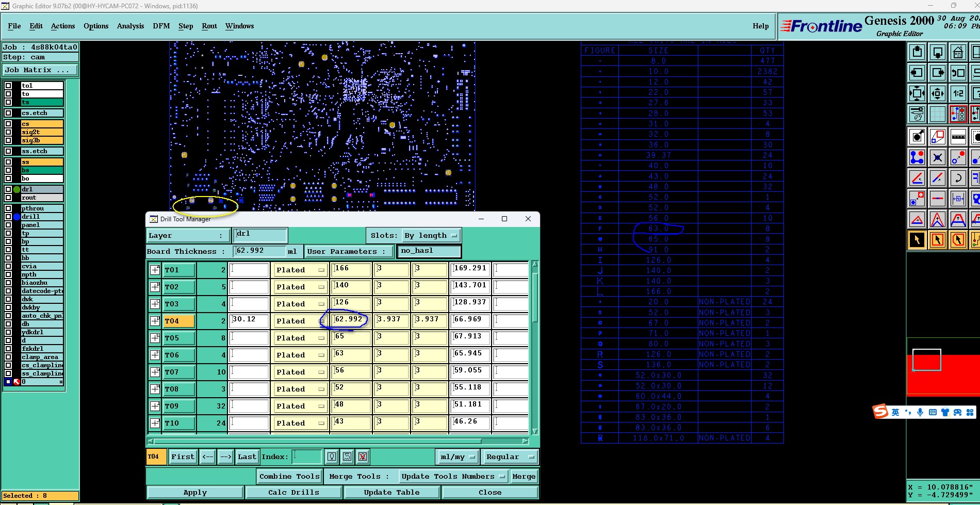Click the Combine Tools button
This screenshot has width=980, height=505.
click(x=289, y=477)
